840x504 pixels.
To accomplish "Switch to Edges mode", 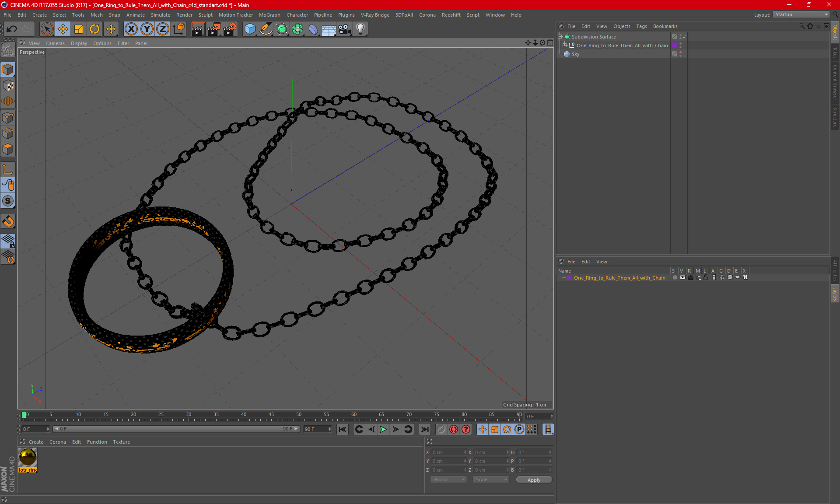I will click(8, 133).
